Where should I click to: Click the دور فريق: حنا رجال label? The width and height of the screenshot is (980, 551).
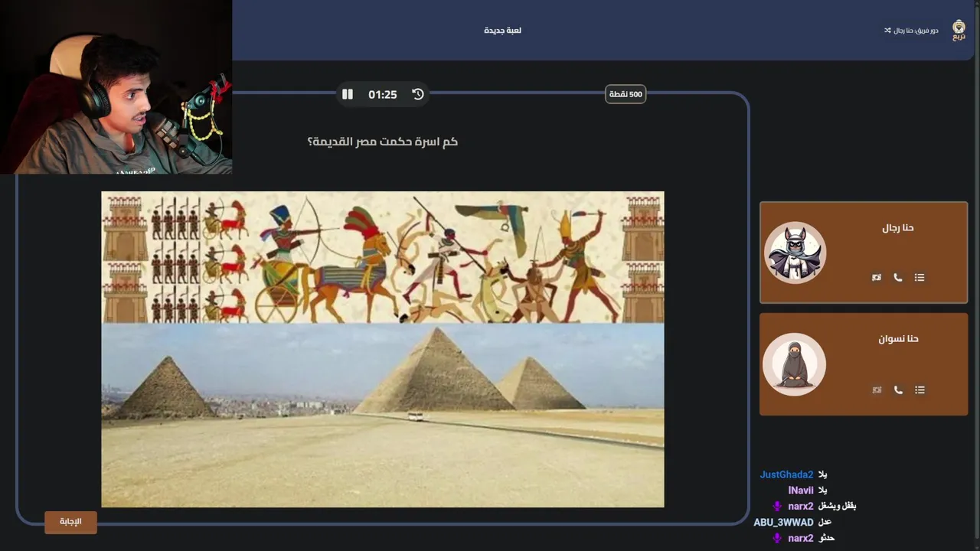coord(916,31)
